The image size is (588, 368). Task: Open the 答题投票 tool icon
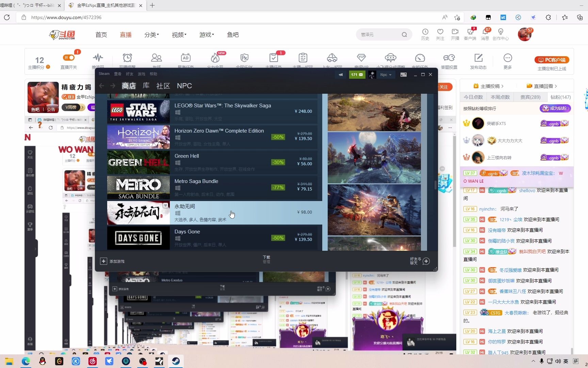[449, 58]
